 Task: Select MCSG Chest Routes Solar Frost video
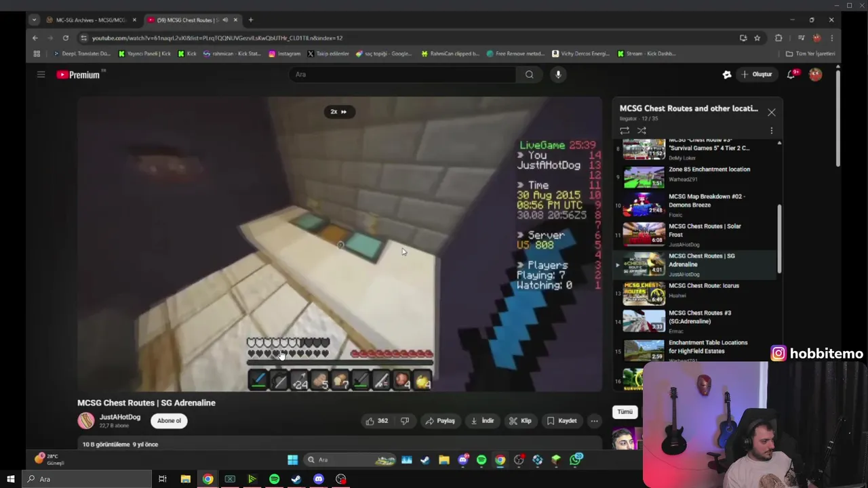(696, 235)
